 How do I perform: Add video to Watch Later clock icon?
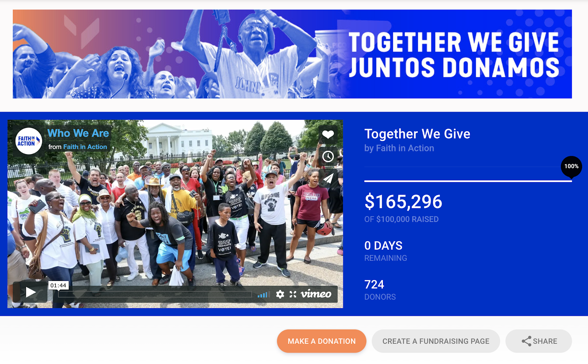[x=328, y=156]
